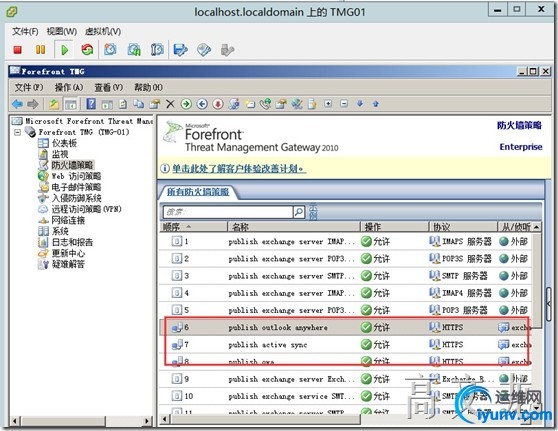Click the 名称 column header
Image resolution: width=558 pixels, height=431 pixels.
[x=293, y=227]
